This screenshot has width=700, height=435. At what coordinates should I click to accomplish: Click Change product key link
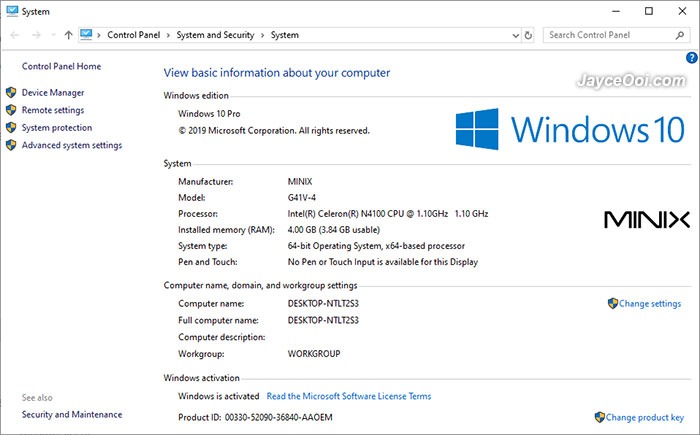645,418
